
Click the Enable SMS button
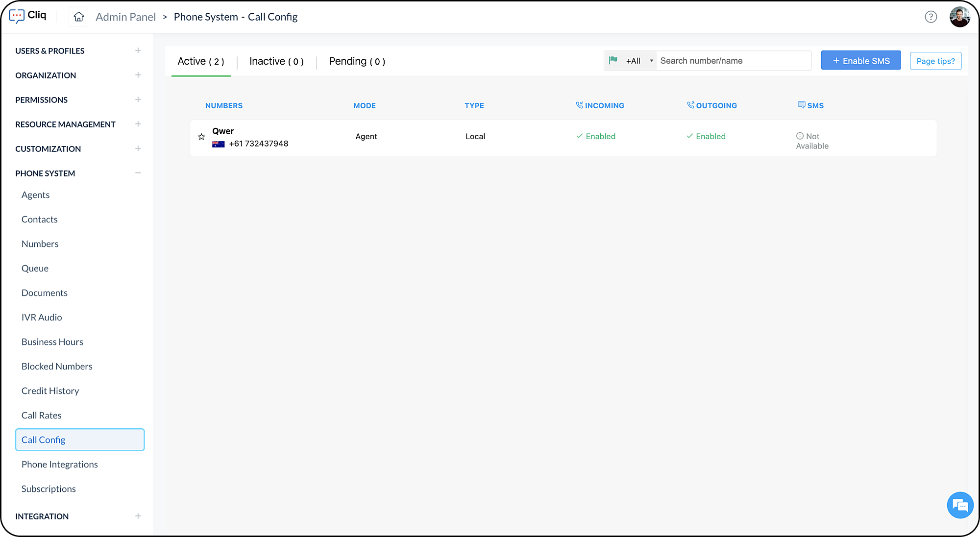click(860, 61)
